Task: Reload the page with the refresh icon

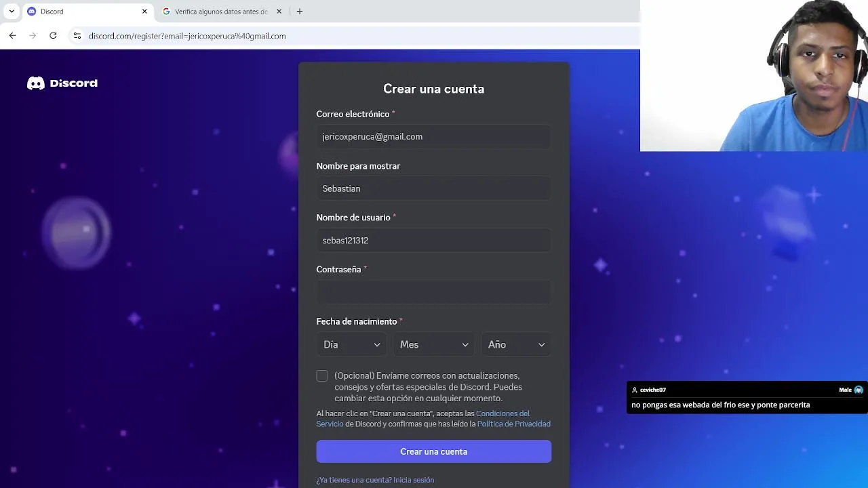Action: [x=53, y=36]
